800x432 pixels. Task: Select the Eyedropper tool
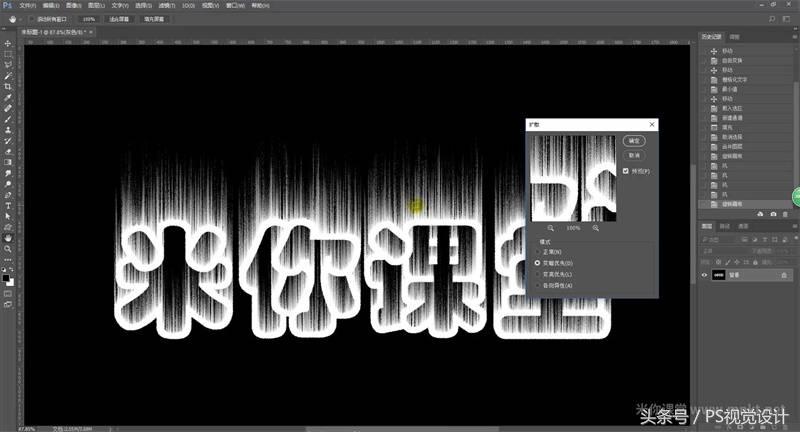click(x=8, y=97)
